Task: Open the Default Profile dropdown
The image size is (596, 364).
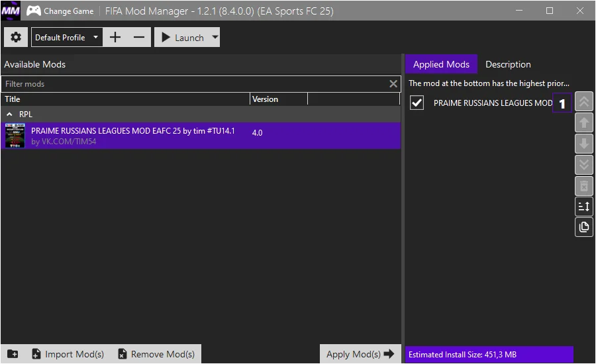Action: tap(67, 37)
